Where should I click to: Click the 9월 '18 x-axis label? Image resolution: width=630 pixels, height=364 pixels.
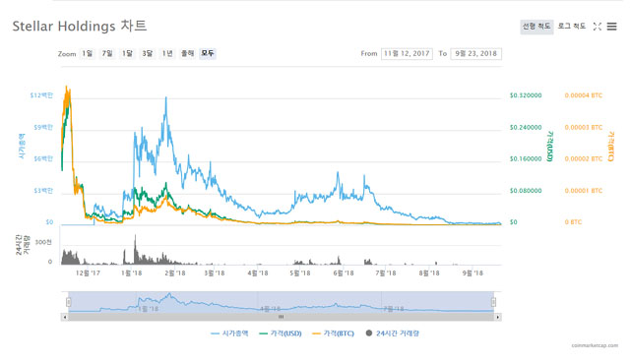click(472, 273)
